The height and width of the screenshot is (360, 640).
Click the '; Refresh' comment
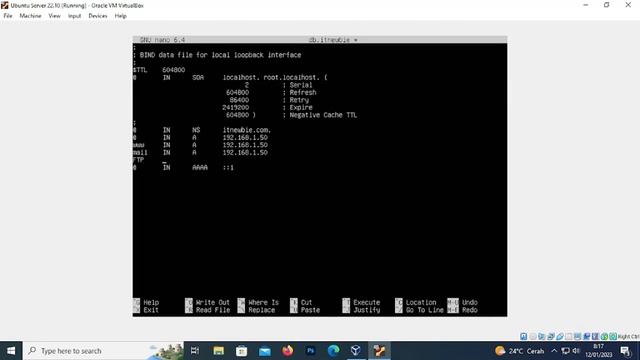pos(300,93)
